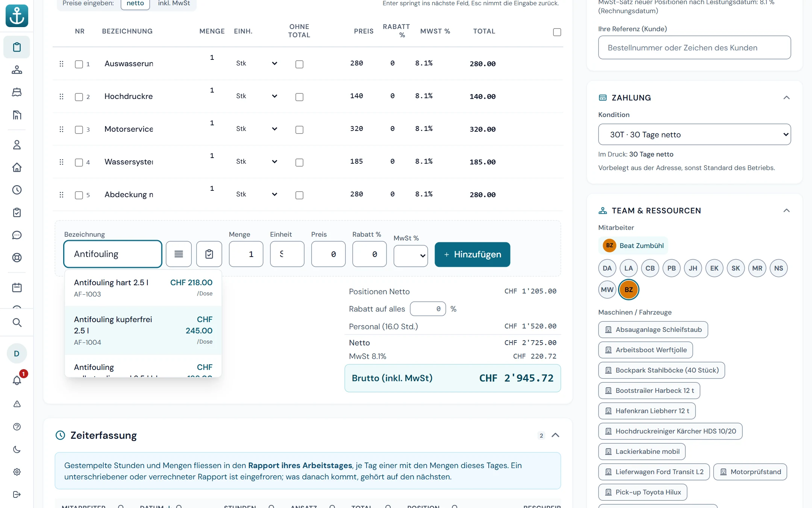Open the home sidebar icon
This screenshot has width=812, height=508.
tap(17, 167)
